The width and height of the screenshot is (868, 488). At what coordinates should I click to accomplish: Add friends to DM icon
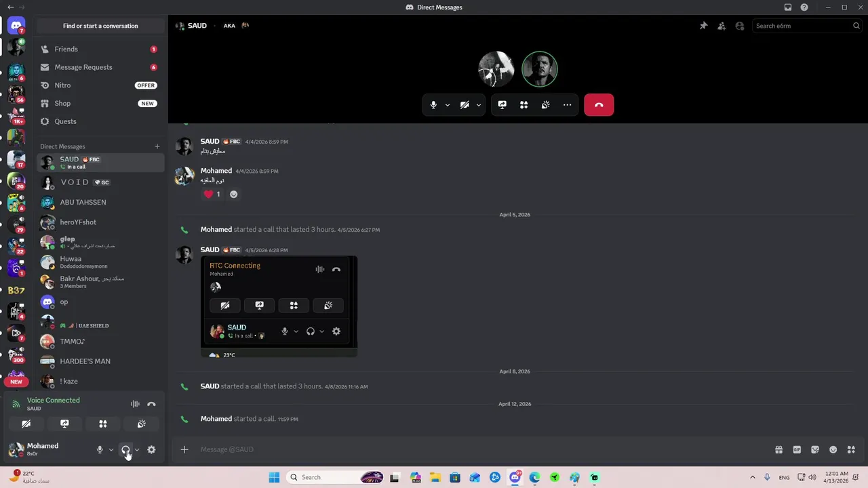[722, 26]
